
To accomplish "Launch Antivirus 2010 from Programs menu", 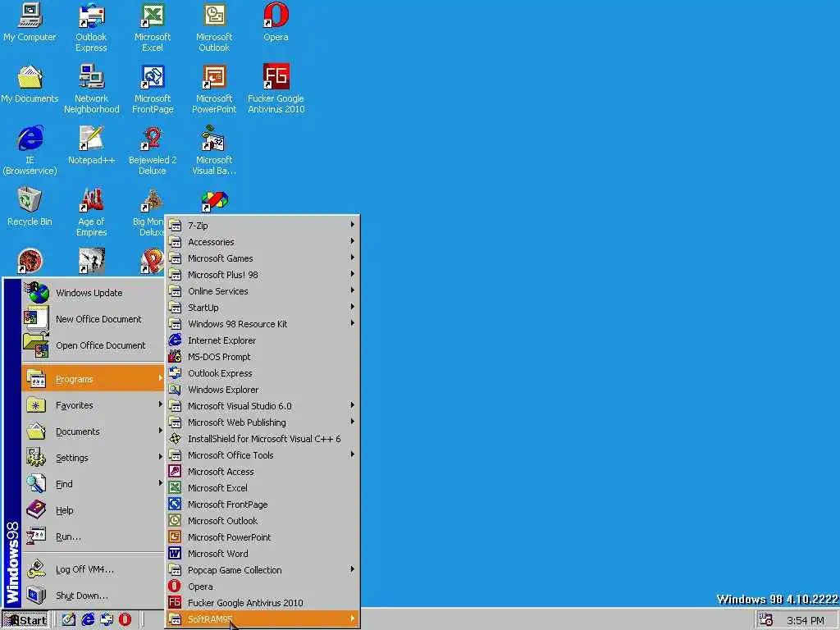I will point(262,603).
